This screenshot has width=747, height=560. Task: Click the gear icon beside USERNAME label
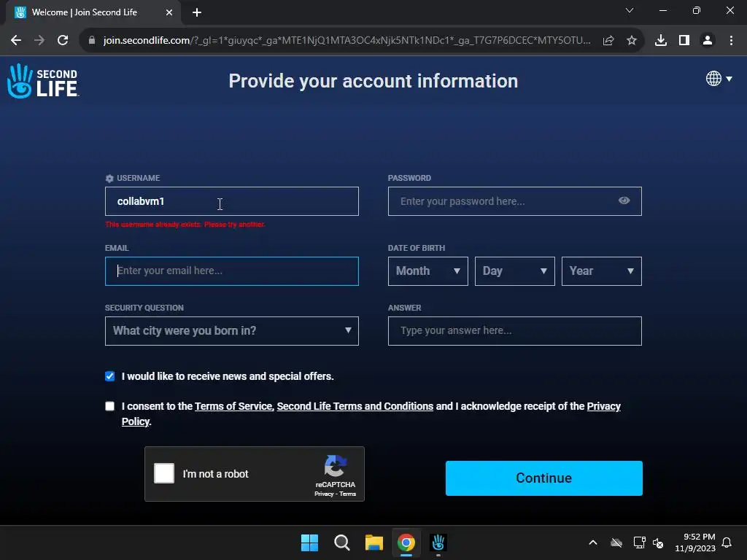(109, 179)
